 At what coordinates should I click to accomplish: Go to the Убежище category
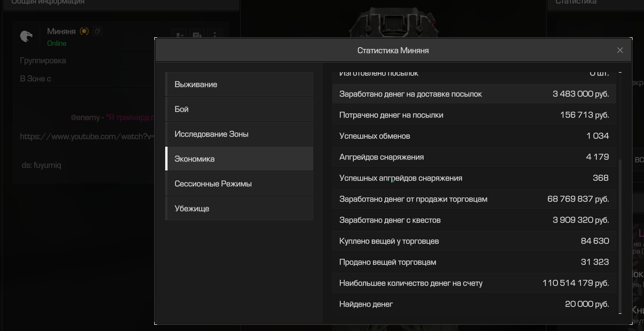point(239,209)
